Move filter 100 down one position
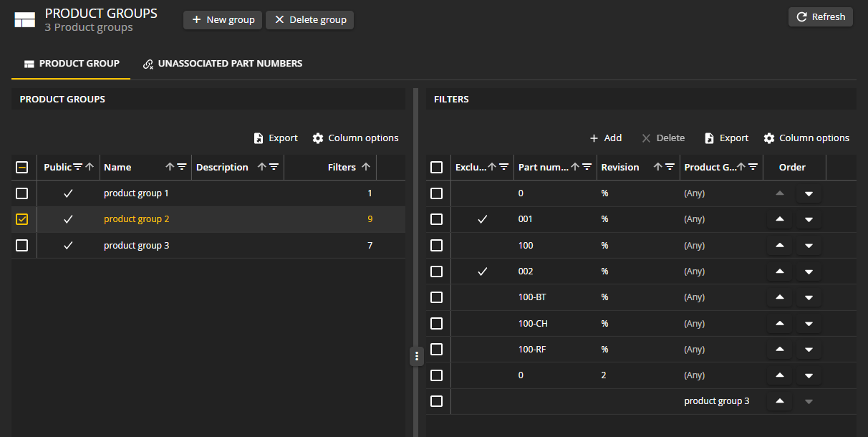This screenshot has height=437, width=868. (809, 246)
